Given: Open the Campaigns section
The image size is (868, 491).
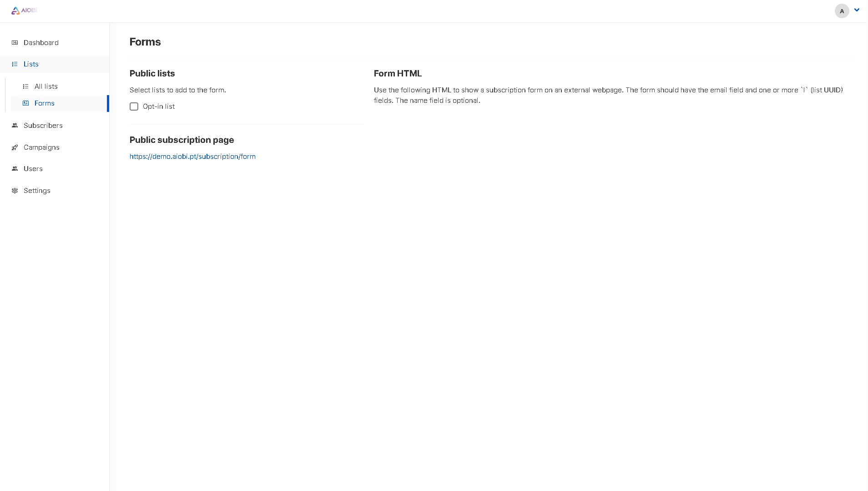Looking at the screenshot, I should point(41,147).
